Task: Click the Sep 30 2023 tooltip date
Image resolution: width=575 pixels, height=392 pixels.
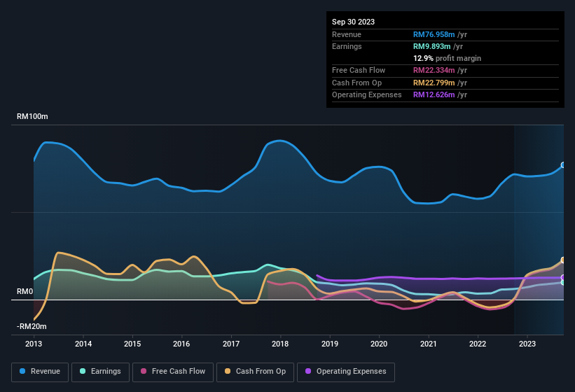Action: click(353, 22)
